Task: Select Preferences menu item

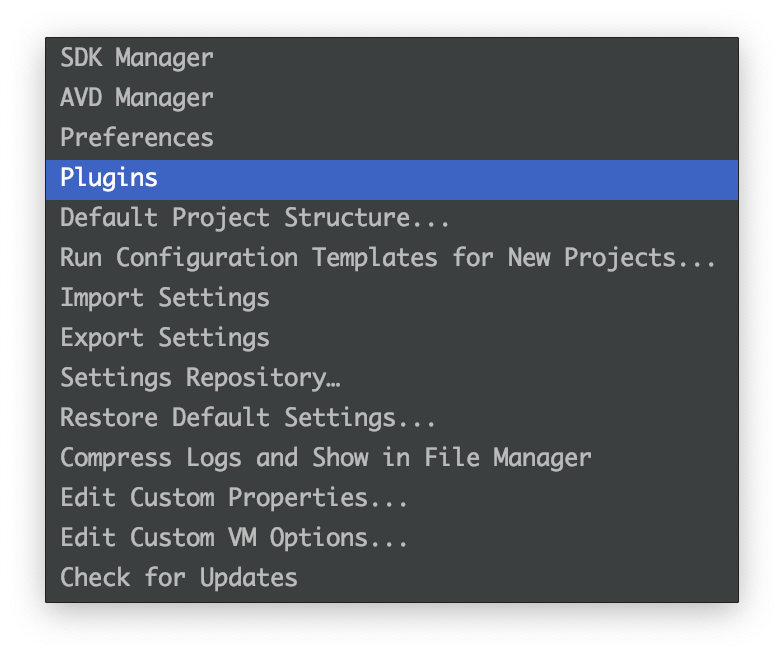Action: point(392,138)
